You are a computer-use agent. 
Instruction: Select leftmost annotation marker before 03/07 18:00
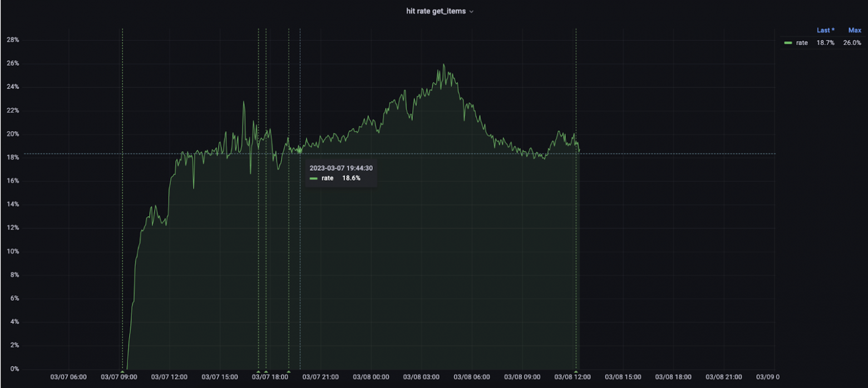coord(258,371)
